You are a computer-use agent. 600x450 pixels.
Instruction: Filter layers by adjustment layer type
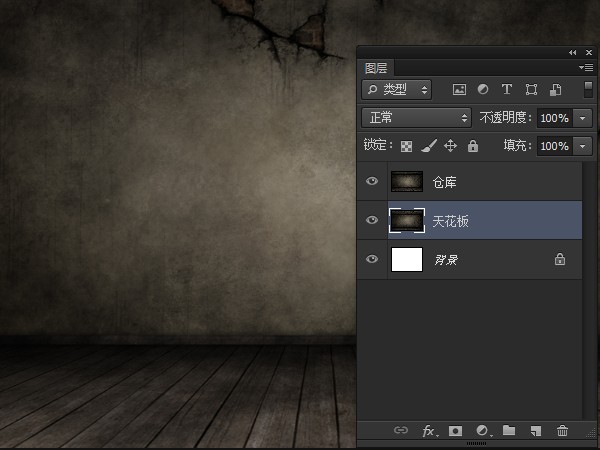(483, 89)
